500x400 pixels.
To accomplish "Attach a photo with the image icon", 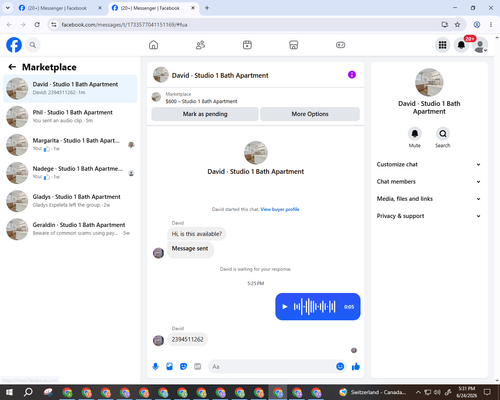I will point(169,367).
